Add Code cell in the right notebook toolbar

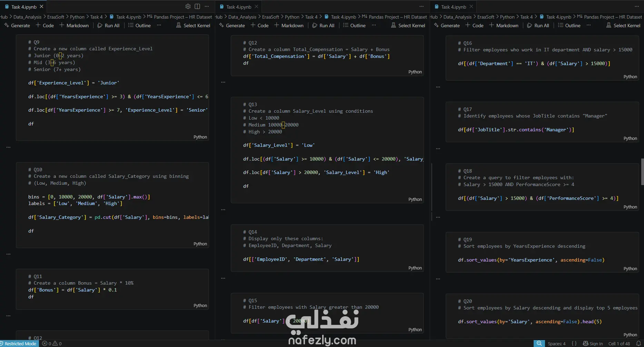pos(475,25)
